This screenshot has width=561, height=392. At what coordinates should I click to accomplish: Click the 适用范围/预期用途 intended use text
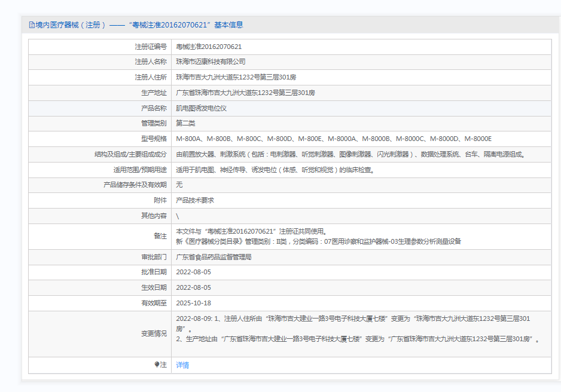point(275,170)
